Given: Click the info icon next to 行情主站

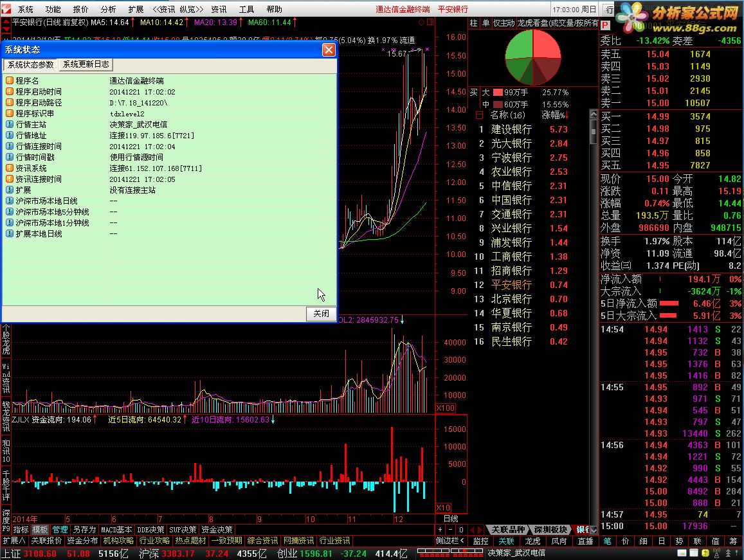Looking at the screenshot, I should (10, 124).
